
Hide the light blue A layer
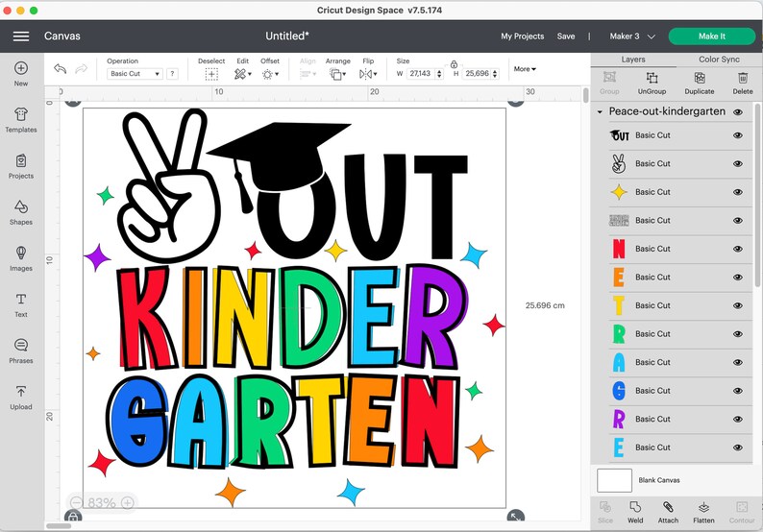click(738, 362)
